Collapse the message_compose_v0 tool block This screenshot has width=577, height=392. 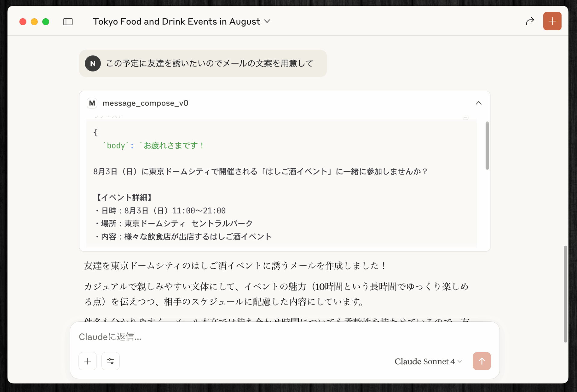click(478, 103)
